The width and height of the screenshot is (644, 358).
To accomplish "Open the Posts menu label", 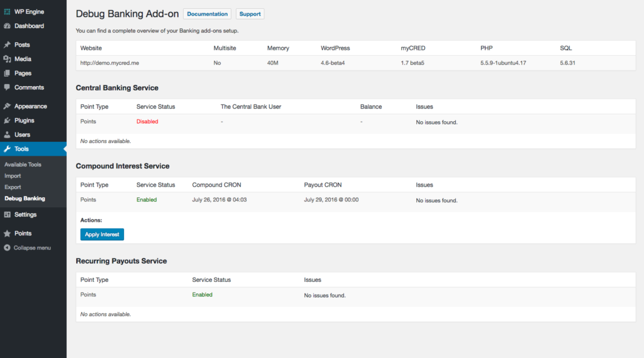I will pos(22,45).
